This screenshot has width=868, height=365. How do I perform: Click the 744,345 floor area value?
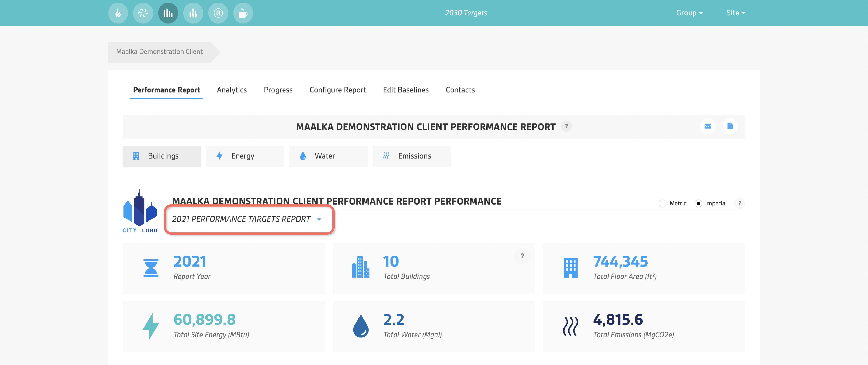click(x=620, y=262)
